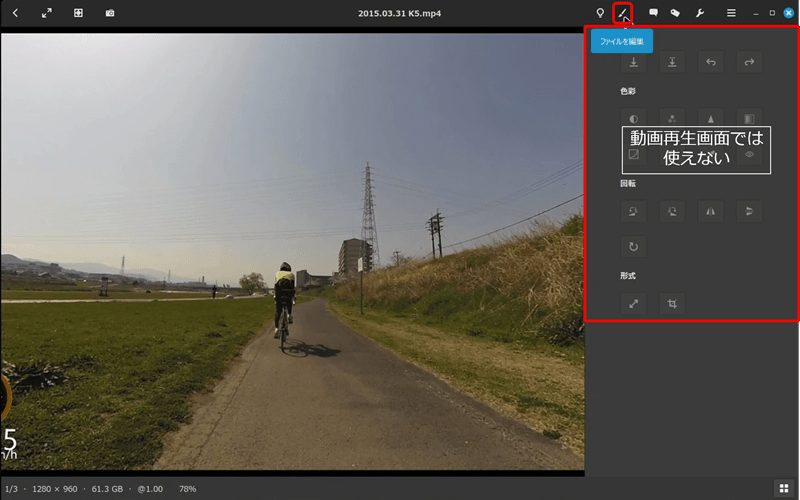Redo the last edit

coord(749,62)
